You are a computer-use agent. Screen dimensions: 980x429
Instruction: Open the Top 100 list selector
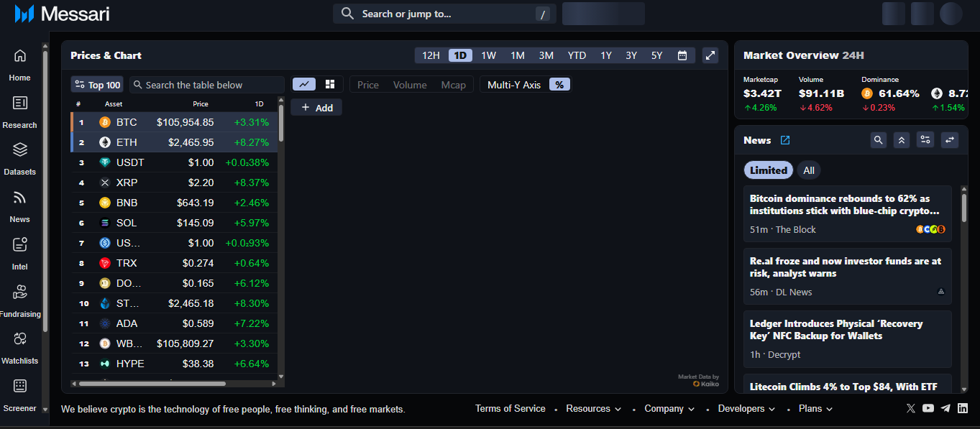[97, 85]
